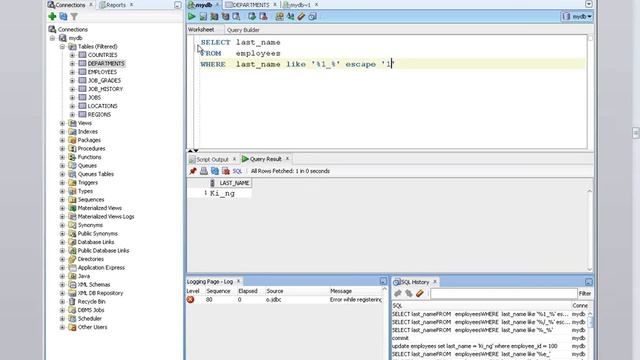Click the Replace icon in SQL History toolbar
The image size is (640, 360).
coord(409,293)
